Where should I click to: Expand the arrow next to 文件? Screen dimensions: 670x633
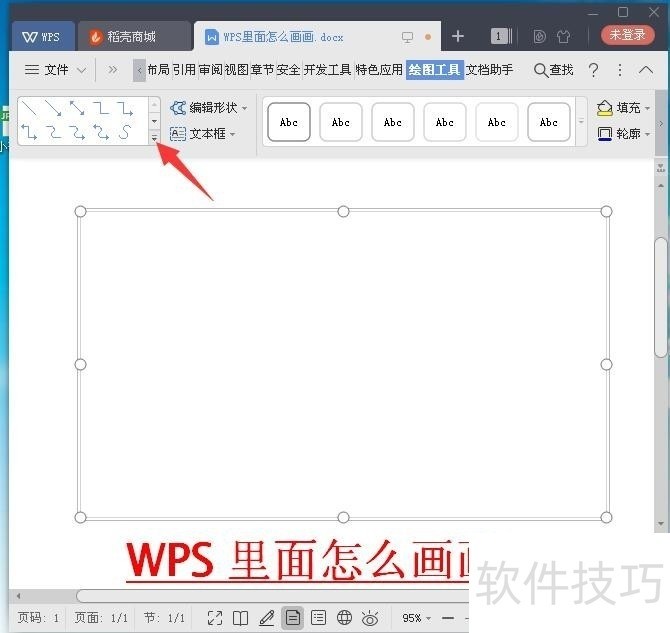pyautogui.click(x=82, y=70)
